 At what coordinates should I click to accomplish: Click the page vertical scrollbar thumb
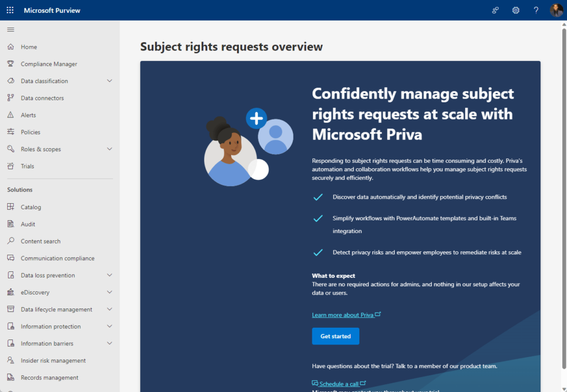[564, 198]
